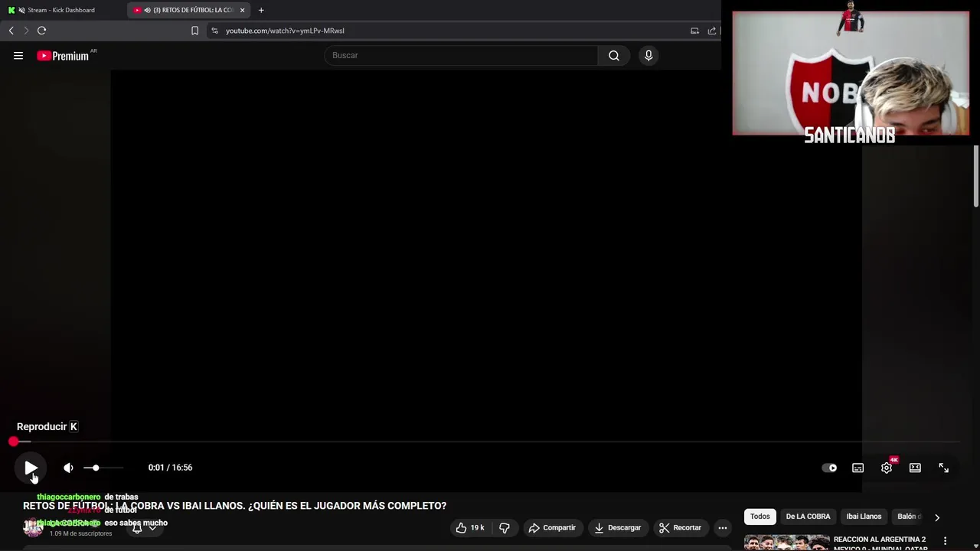The image size is (980, 551).
Task: Click the share icon in the address bar
Action: click(712, 31)
